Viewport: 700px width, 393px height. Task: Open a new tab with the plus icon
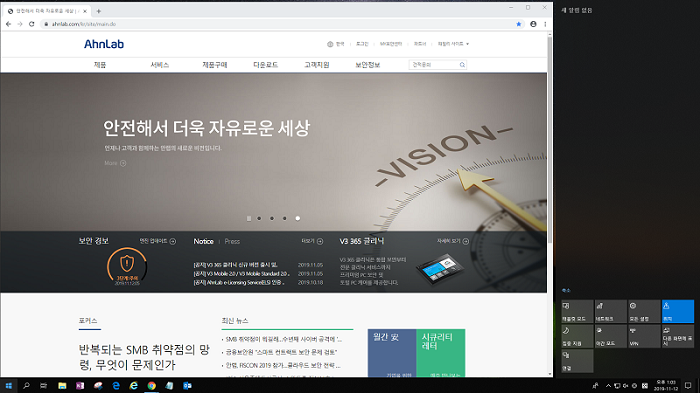point(99,11)
